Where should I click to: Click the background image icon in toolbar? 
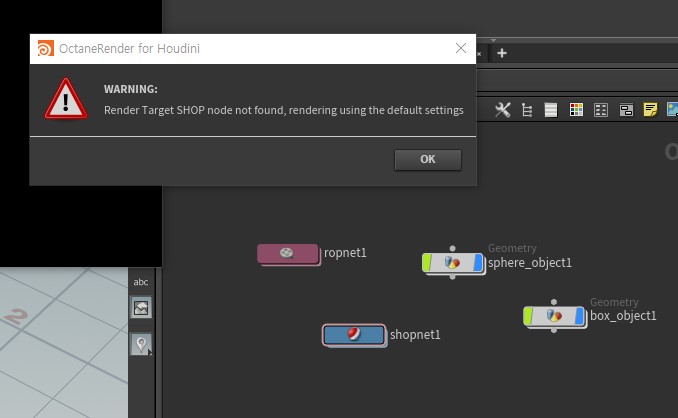(672, 109)
